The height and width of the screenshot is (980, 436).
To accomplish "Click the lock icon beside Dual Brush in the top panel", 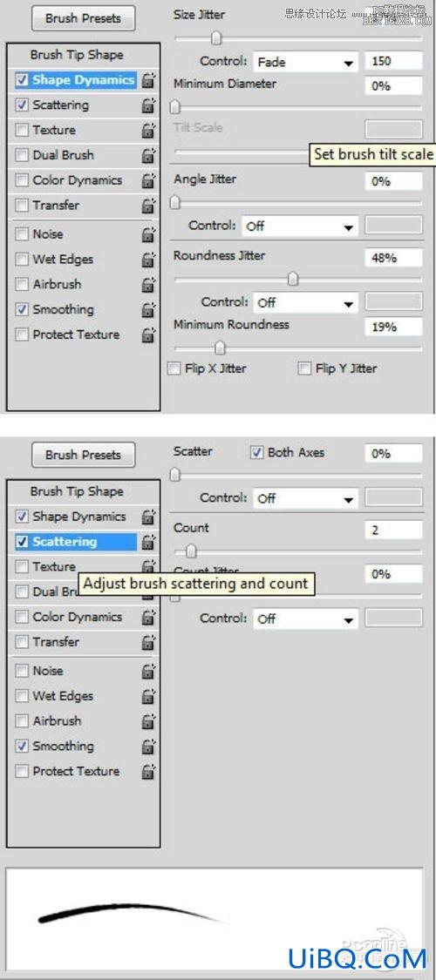I will [x=147, y=155].
